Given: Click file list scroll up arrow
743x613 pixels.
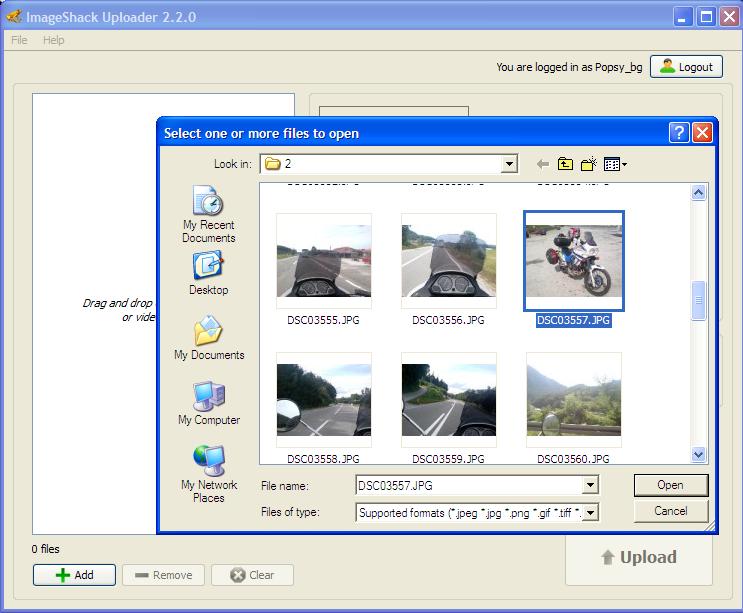Looking at the screenshot, I should 698,192.
